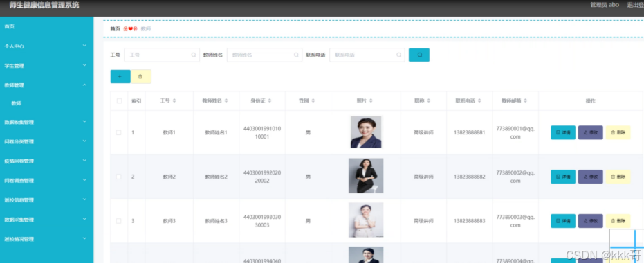Click 修改 for row 教师3

(x=591, y=221)
